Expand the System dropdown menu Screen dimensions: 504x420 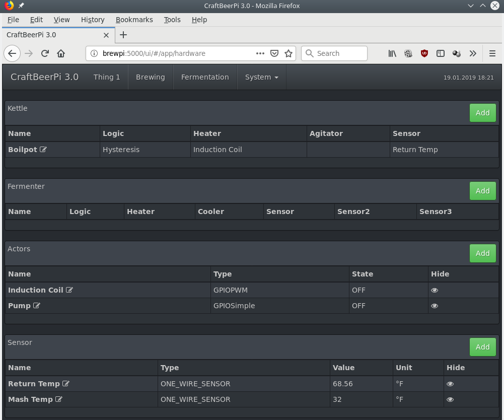262,77
